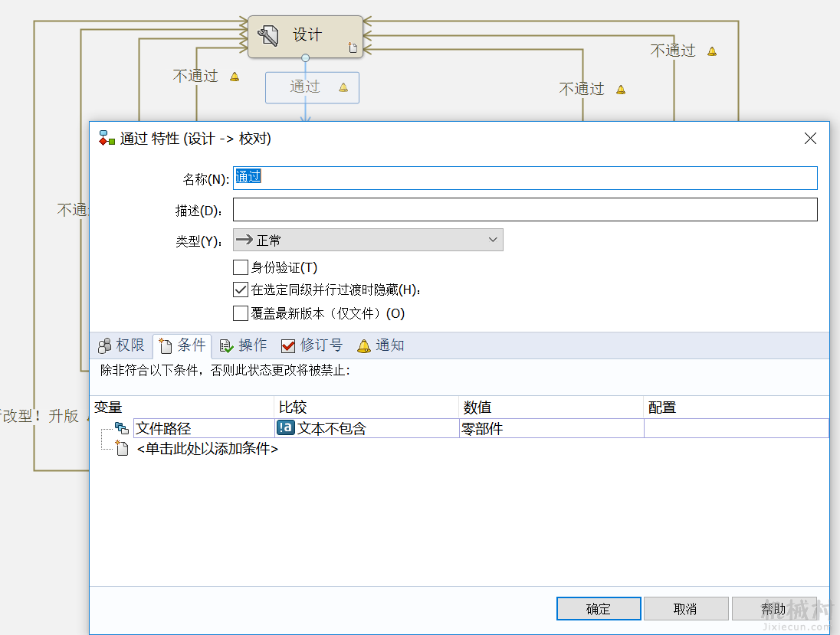Viewport: 840px width, 635px height.
Task: Click the bell icon beside top-right 不通过 label
Action: [712, 51]
